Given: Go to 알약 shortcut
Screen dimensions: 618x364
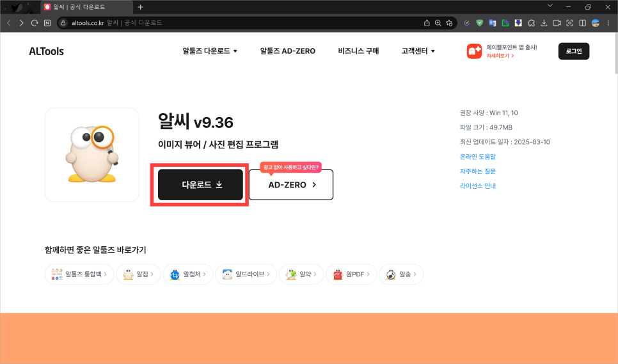Looking at the screenshot, I should click(301, 274).
